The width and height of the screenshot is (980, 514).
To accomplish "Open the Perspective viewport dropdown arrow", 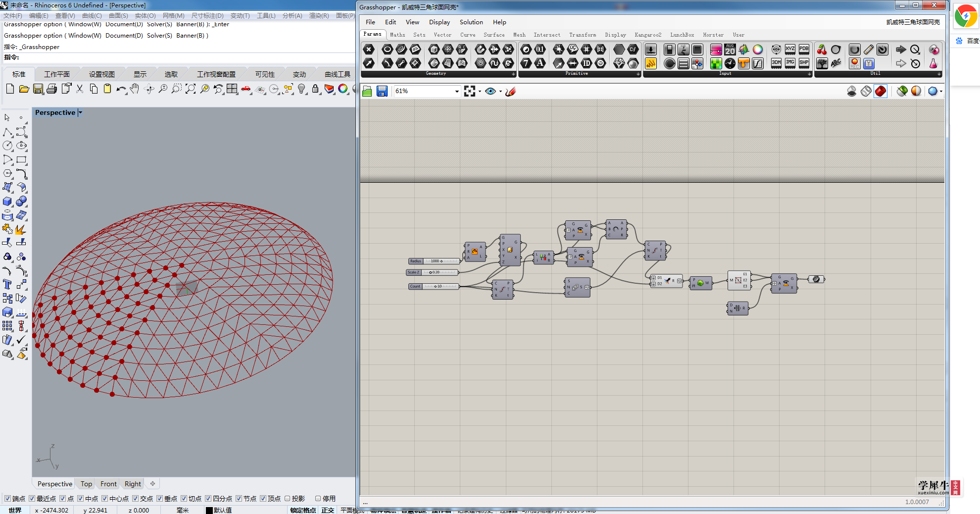I will coord(80,112).
